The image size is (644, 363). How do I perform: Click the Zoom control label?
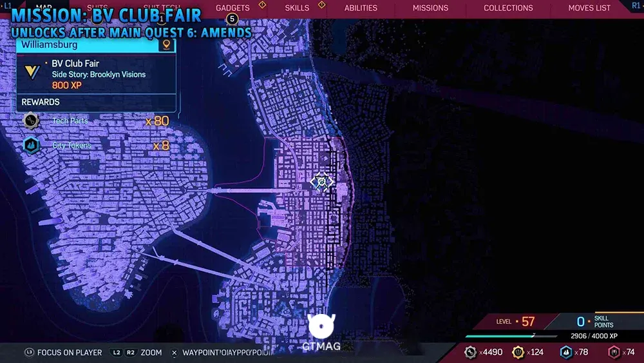151,353
